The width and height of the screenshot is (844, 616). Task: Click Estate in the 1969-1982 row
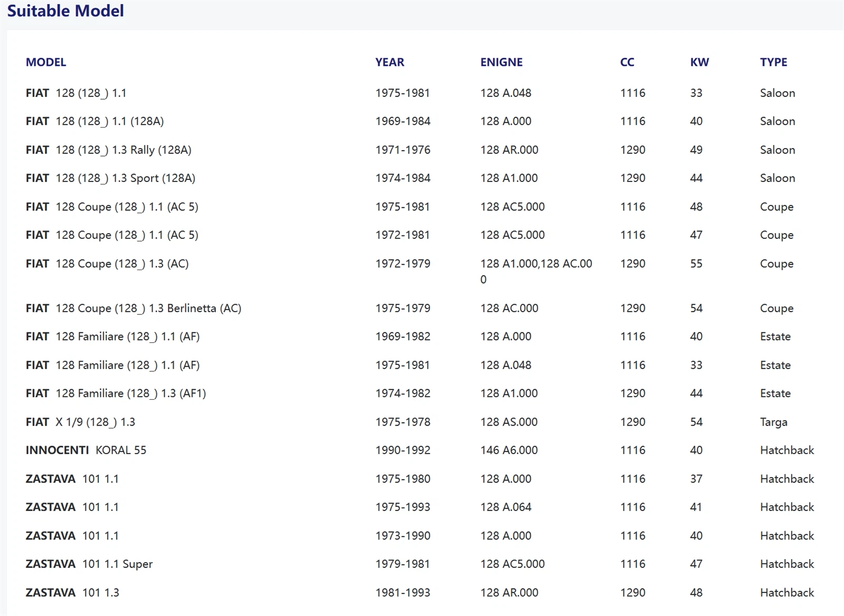click(x=775, y=336)
